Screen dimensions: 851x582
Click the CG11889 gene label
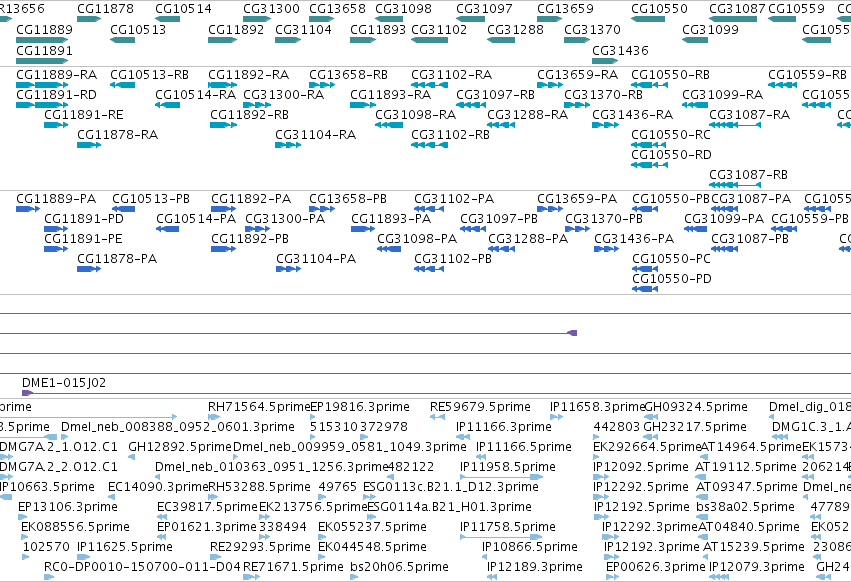tap(45, 29)
